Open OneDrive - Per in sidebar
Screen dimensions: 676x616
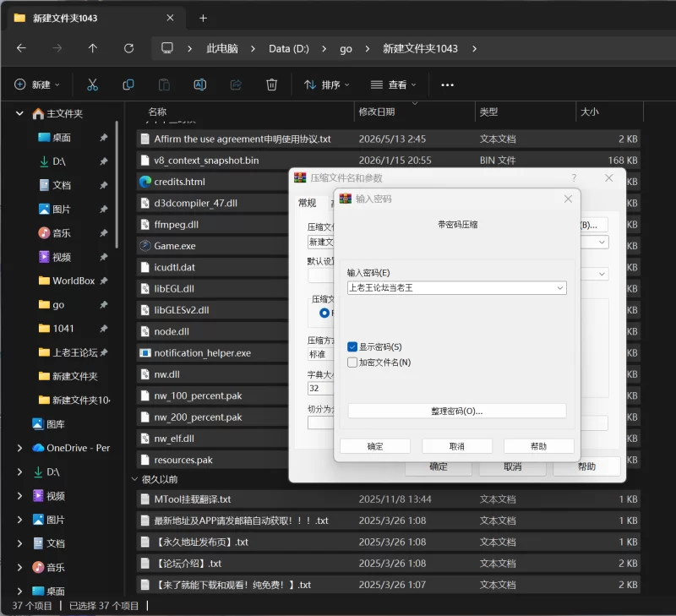tap(71, 448)
